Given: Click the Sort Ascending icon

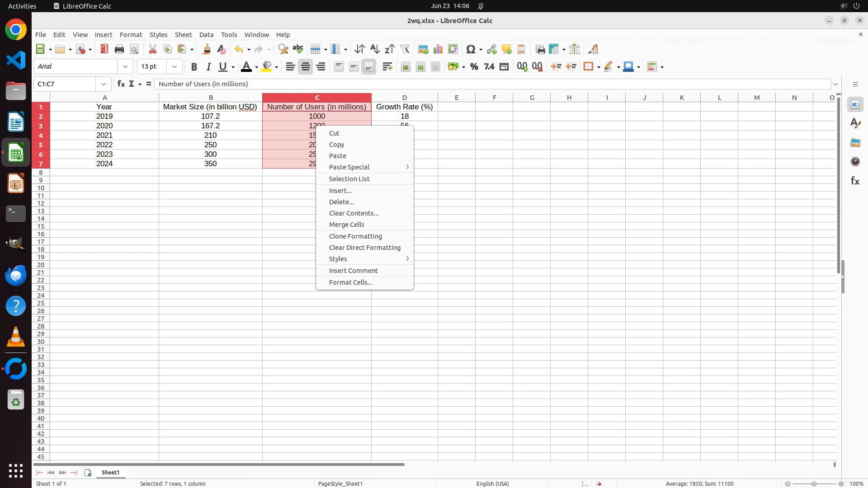Looking at the screenshot, I should pyautogui.click(x=375, y=49).
